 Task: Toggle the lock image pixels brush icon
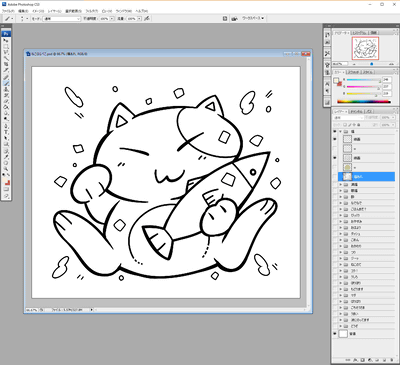(x=350, y=125)
